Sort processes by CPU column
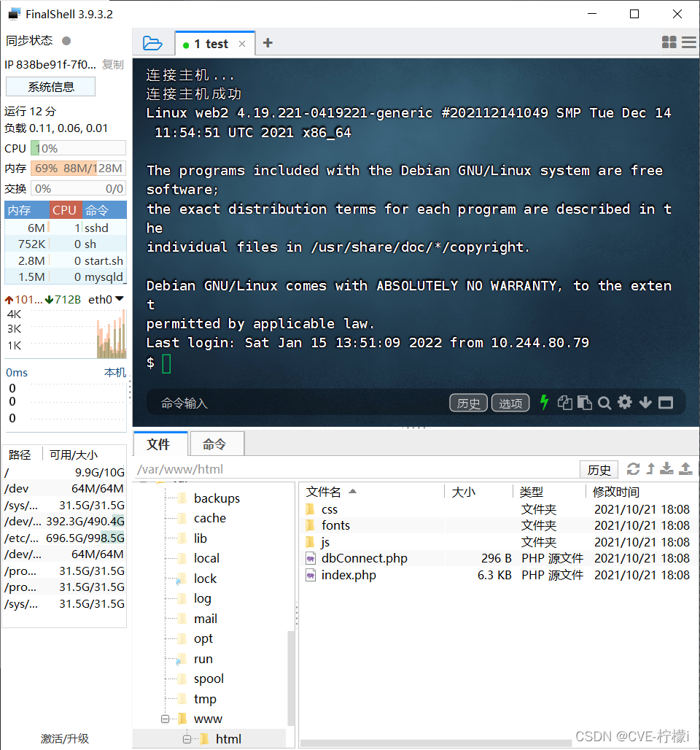This screenshot has height=750, width=700. (64, 210)
